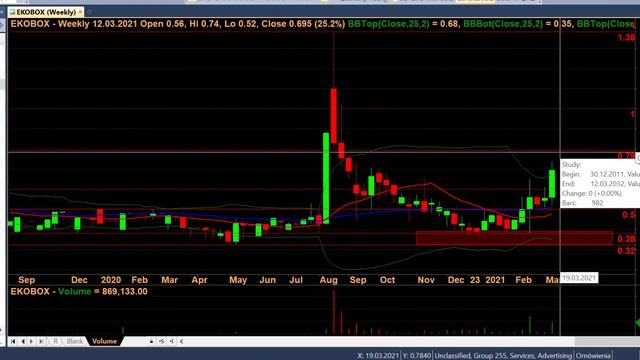The width and height of the screenshot is (640, 360).
Task: Click the 0.38 price axis label
Action: pos(627,239)
